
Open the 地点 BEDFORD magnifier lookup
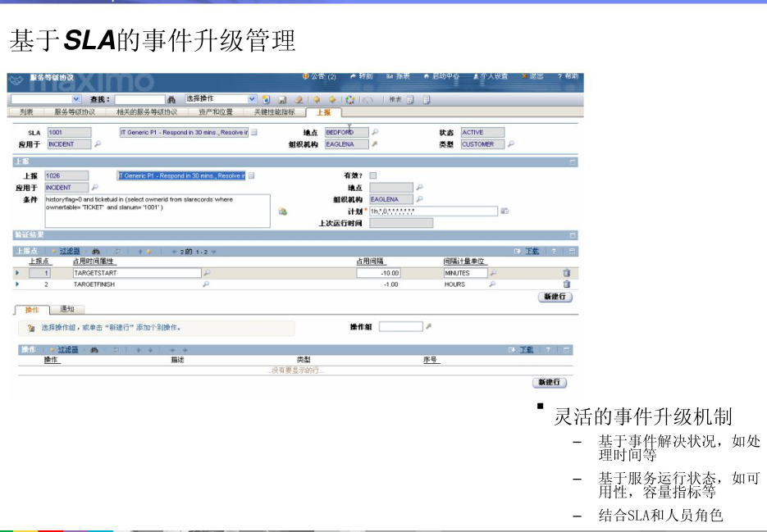coord(373,133)
